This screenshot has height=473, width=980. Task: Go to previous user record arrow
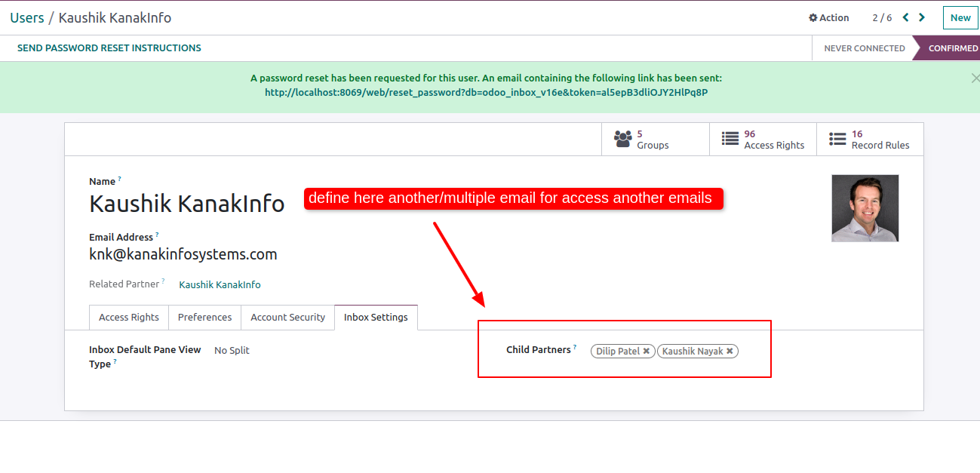click(x=906, y=17)
